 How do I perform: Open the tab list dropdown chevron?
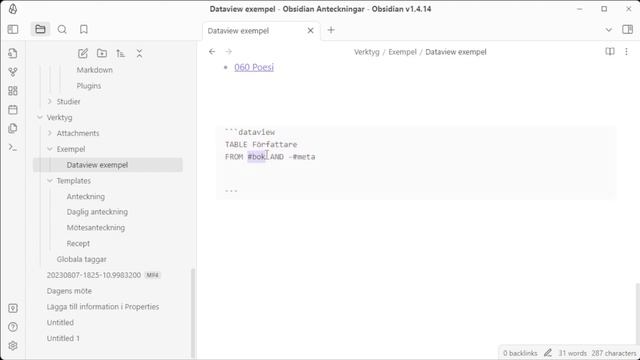pyautogui.click(x=609, y=30)
